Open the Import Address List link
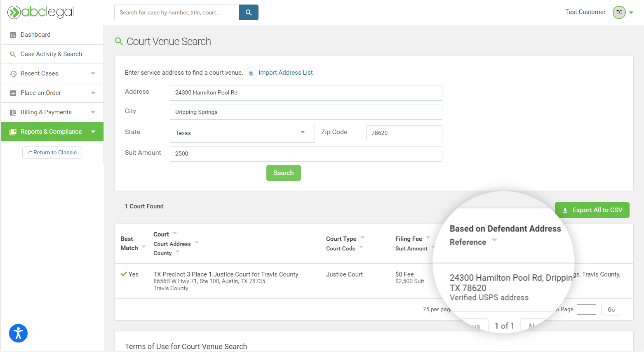Screen dimensions: 644x352 (285, 73)
